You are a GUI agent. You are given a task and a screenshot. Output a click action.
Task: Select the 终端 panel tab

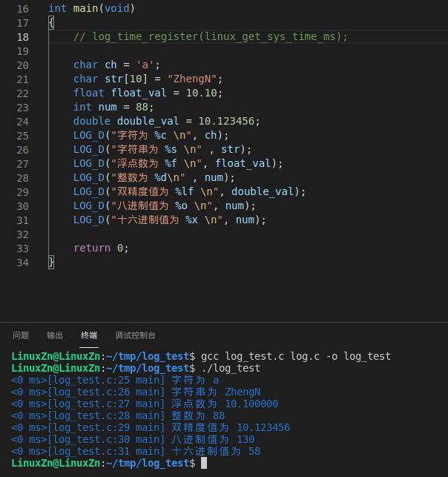coord(89,335)
